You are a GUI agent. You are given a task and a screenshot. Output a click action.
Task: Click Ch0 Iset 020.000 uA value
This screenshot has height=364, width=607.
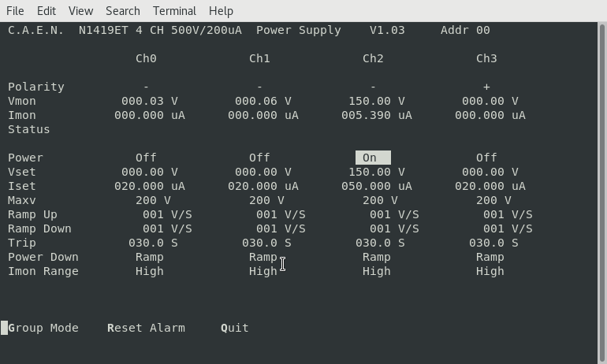tap(150, 187)
